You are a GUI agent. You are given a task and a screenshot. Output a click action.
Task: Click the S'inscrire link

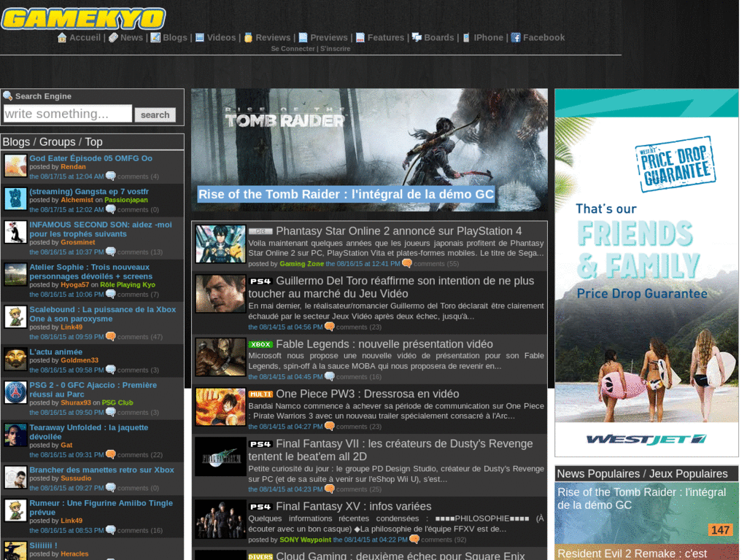pyautogui.click(x=336, y=49)
